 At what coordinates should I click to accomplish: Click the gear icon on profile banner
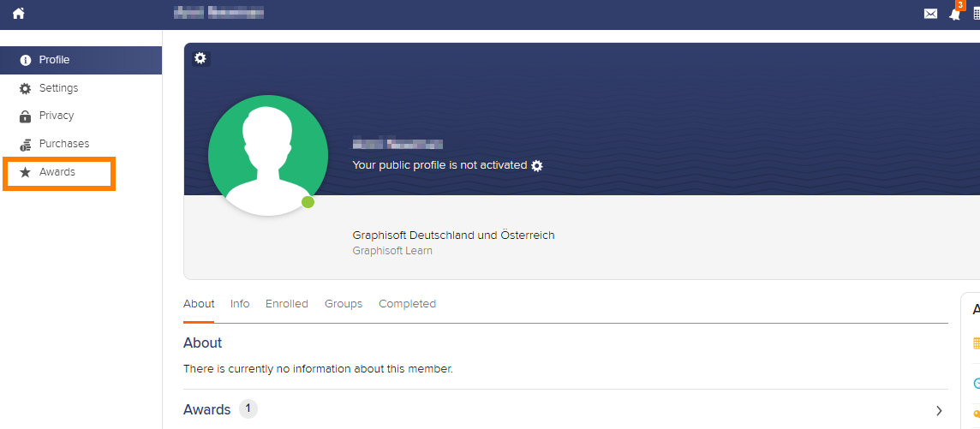[200, 58]
